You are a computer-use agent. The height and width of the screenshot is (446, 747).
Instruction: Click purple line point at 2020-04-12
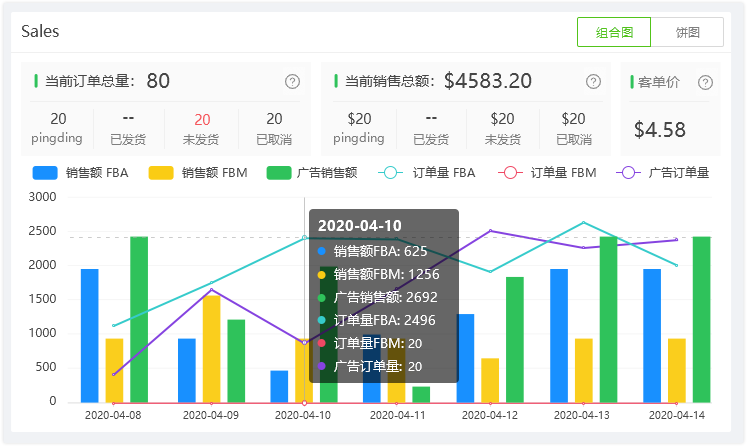tap(490, 231)
